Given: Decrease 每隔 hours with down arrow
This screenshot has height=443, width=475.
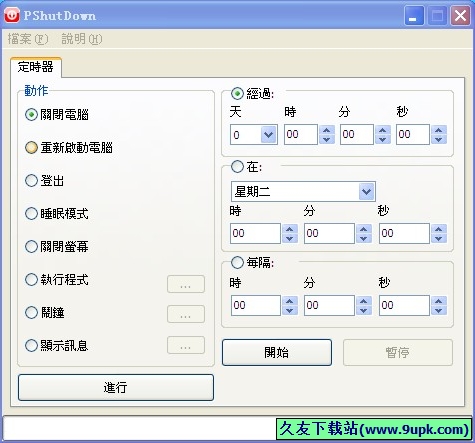Looking at the screenshot, I should pos(290,310).
